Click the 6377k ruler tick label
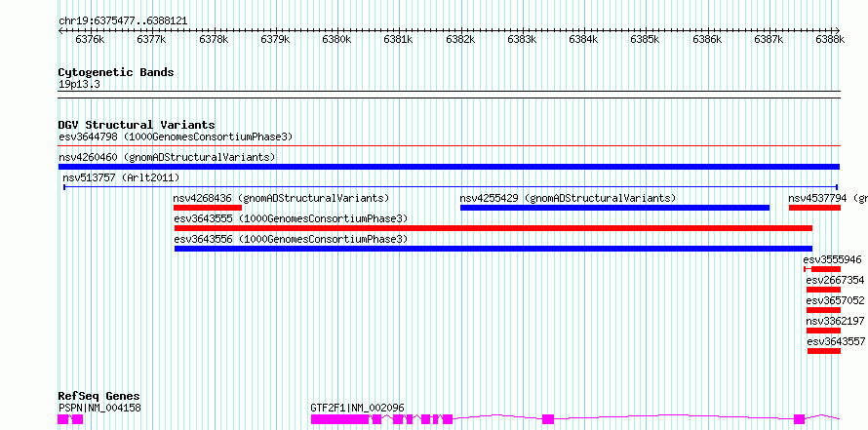 [x=152, y=40]
